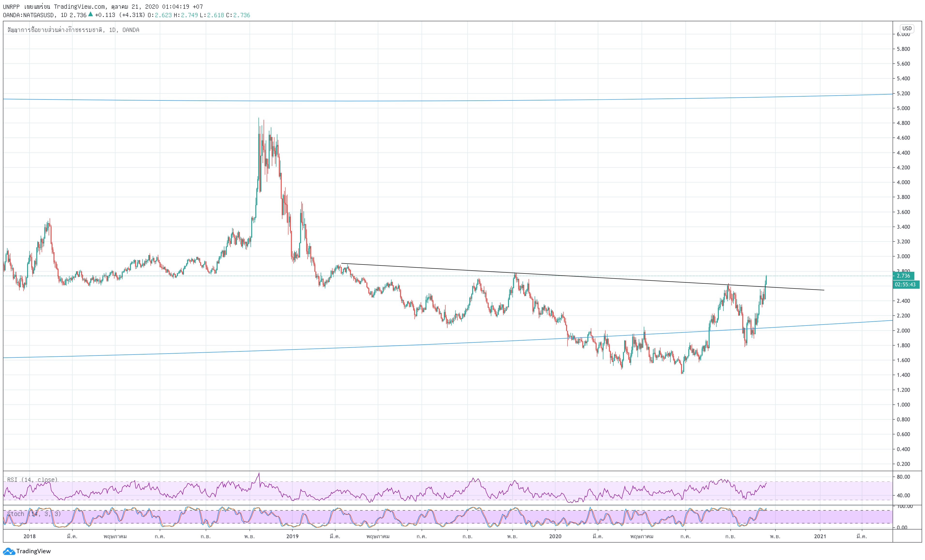Click the TradingView brand name text

33,551
